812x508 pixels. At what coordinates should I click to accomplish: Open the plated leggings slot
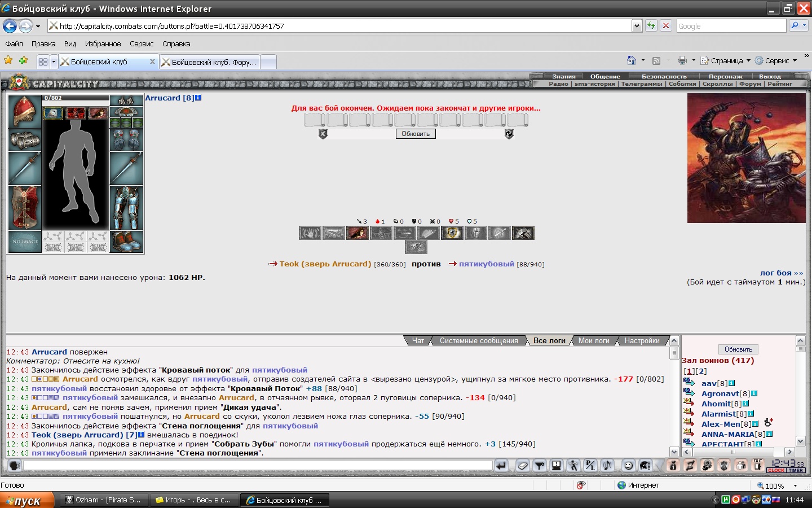pyautogui.click(x=126, y=207)
